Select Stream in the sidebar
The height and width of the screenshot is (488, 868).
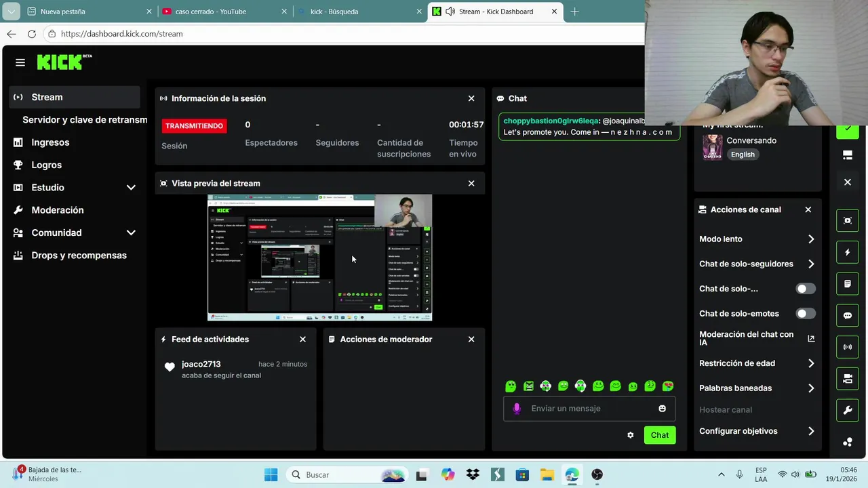(x=75, y=97)
